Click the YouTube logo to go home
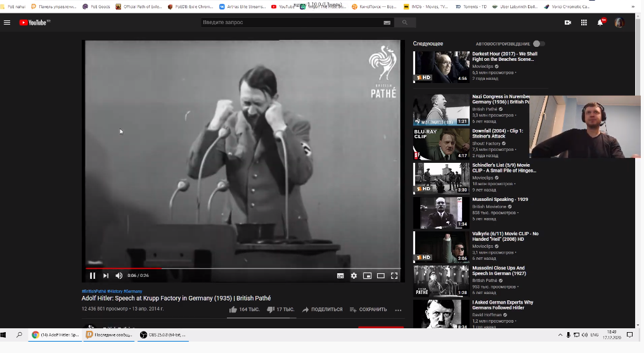 [34, 22]
